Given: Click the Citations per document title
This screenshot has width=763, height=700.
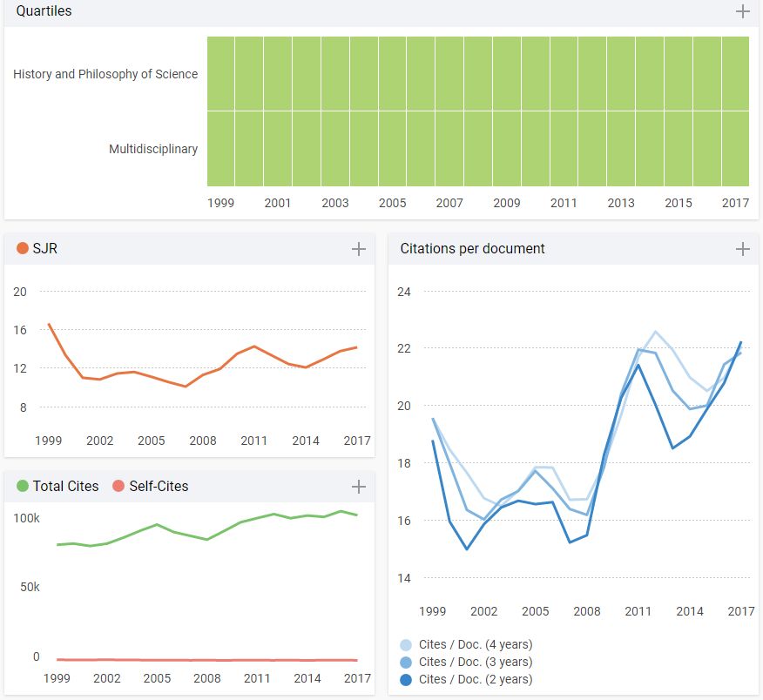Looking at the screenshot, I should pyautogui.click(x=472, y=249).
